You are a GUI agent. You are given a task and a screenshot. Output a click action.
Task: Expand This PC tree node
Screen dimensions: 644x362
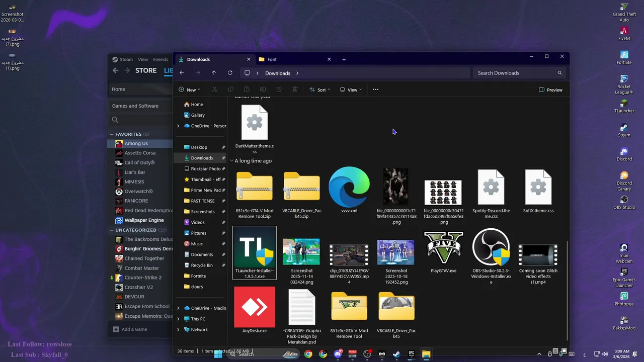click(178, 319)
